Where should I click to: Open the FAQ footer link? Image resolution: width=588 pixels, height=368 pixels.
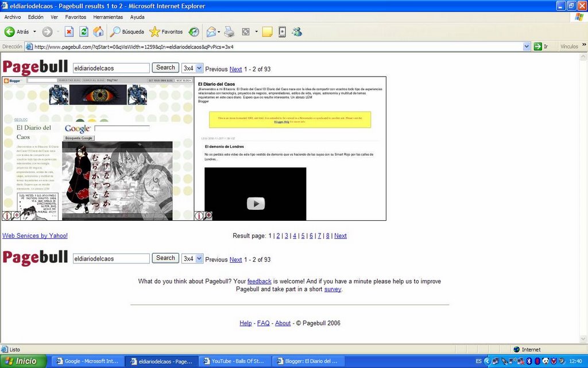pyautogui.click(x=263, y=323)
